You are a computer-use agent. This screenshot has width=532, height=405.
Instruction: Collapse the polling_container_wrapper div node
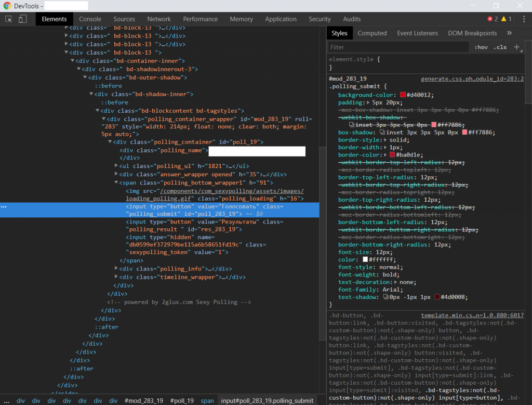pyautogui.click(x=104, y=119)
